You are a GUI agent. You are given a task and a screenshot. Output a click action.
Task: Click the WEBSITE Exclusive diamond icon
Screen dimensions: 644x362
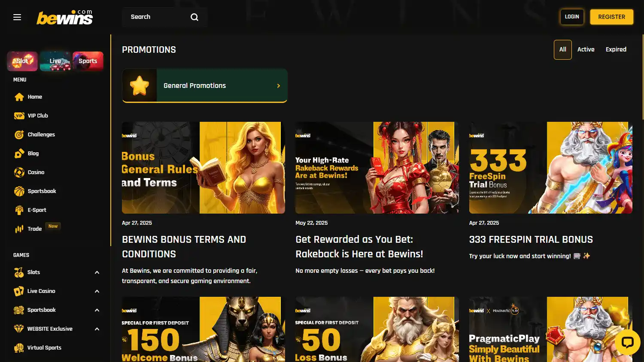click(x=19, y=329)
